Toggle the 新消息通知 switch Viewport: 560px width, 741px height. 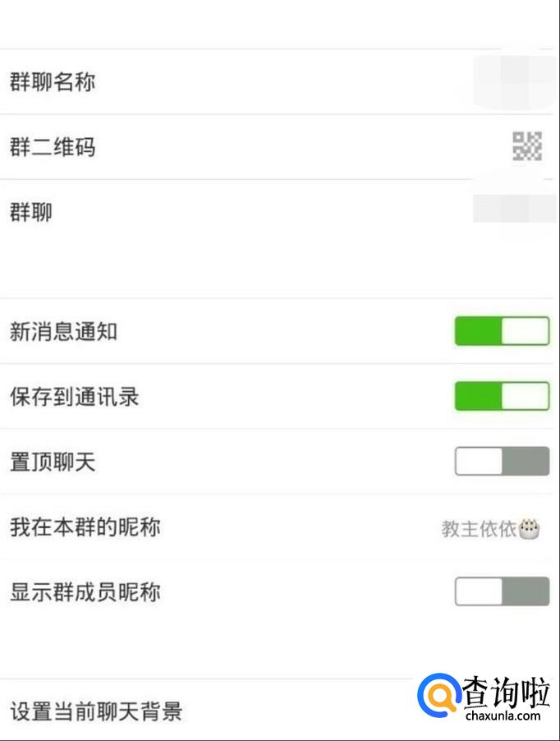tap(502, 331)
